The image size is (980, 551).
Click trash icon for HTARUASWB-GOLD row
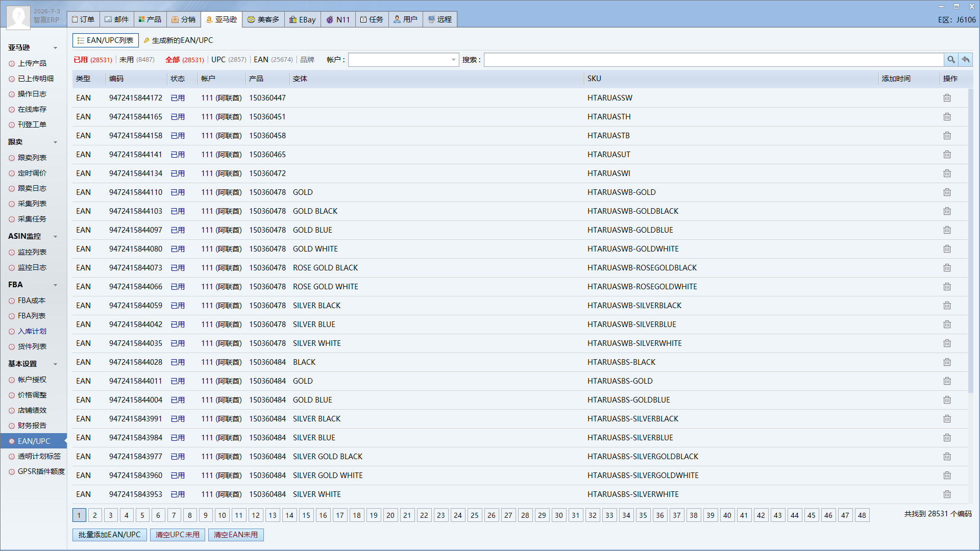tap(947, 192)
